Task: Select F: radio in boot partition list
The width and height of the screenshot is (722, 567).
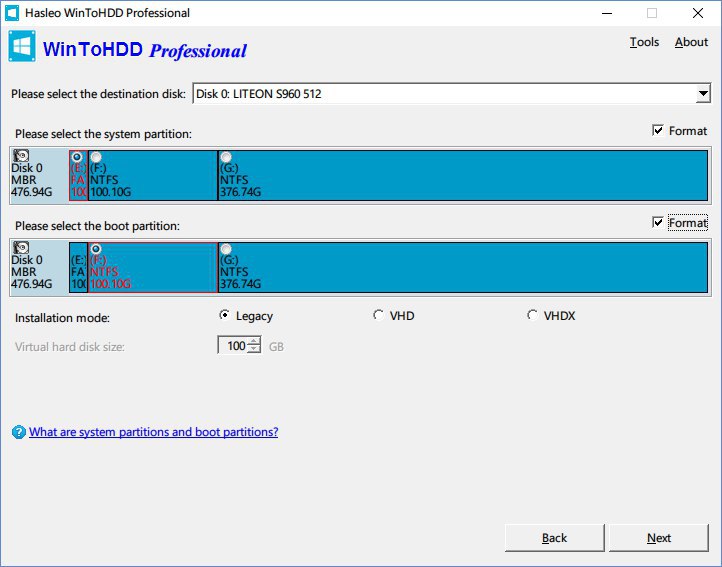Action: [96, 249]
